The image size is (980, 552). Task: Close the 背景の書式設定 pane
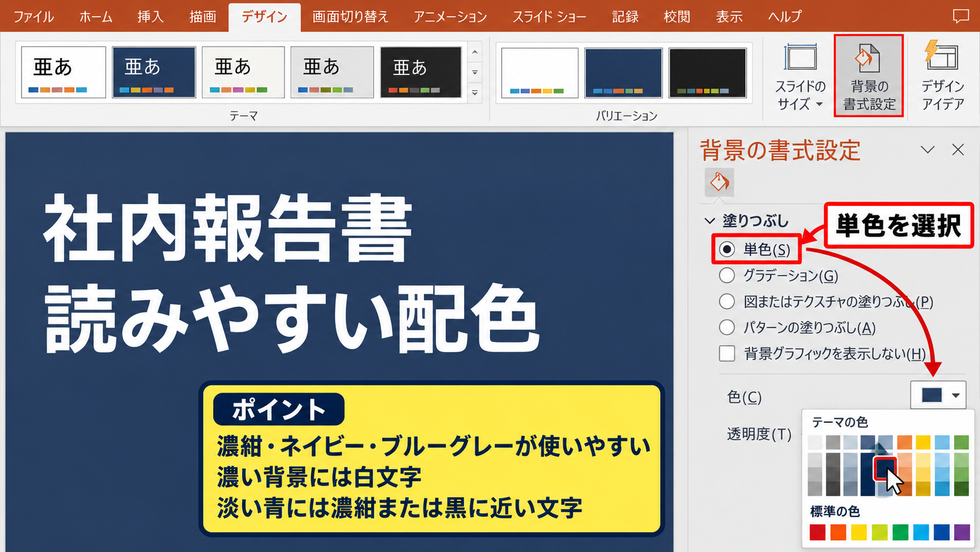pos(958,150)
